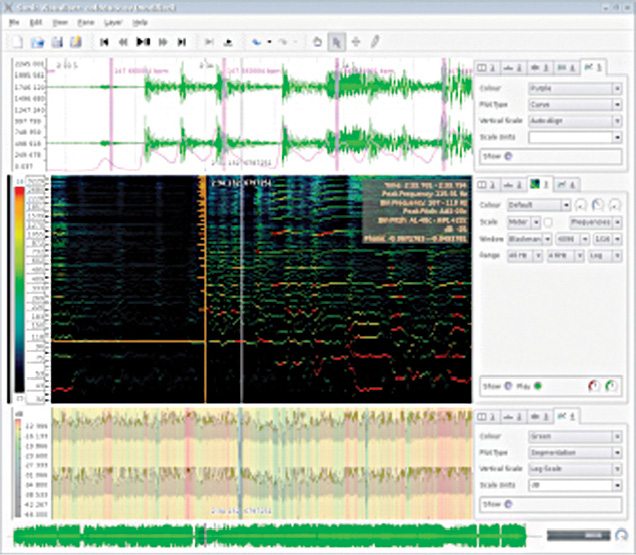Choose the Select arrow tool
This screenshot has width=636, height=555.
click(336, 42)
